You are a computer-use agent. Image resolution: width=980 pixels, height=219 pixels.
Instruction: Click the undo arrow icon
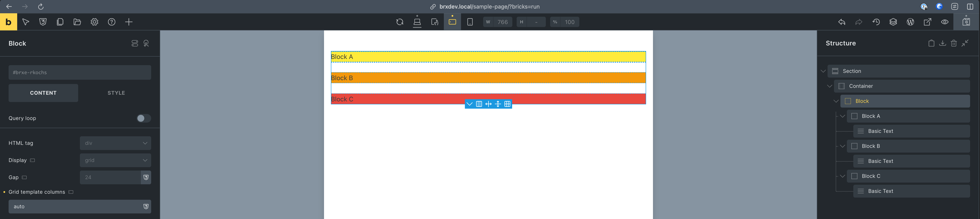pos(842,22)
